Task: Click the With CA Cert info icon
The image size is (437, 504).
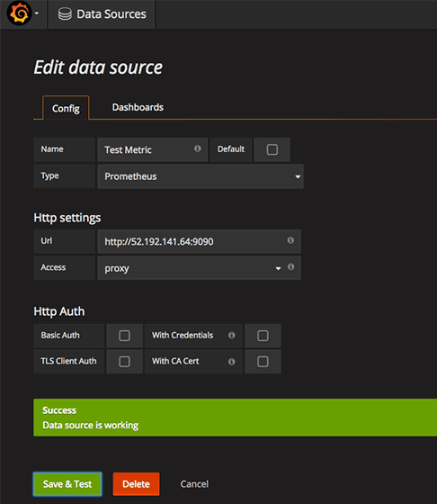Action: (x=231, y=362)
